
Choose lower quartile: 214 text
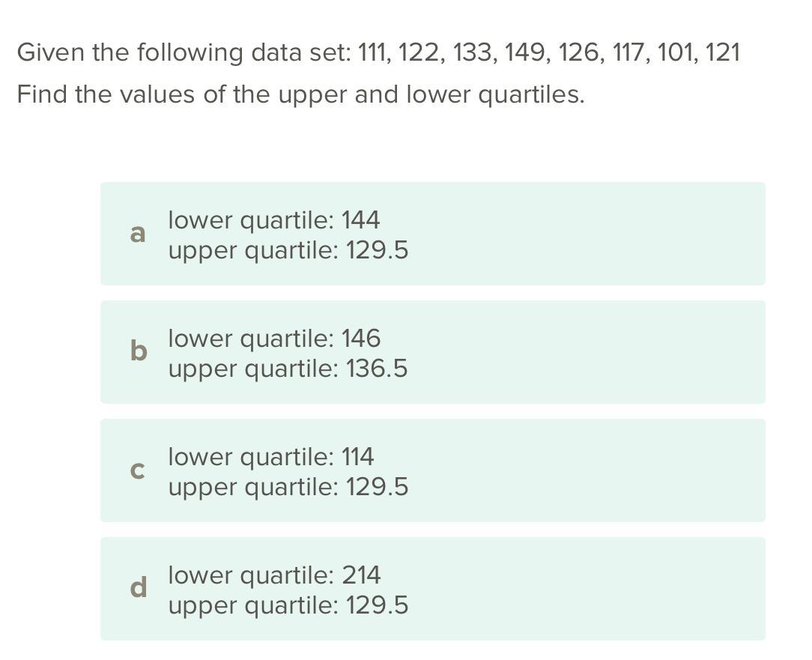pyautogui.click(x=274, y=575)
